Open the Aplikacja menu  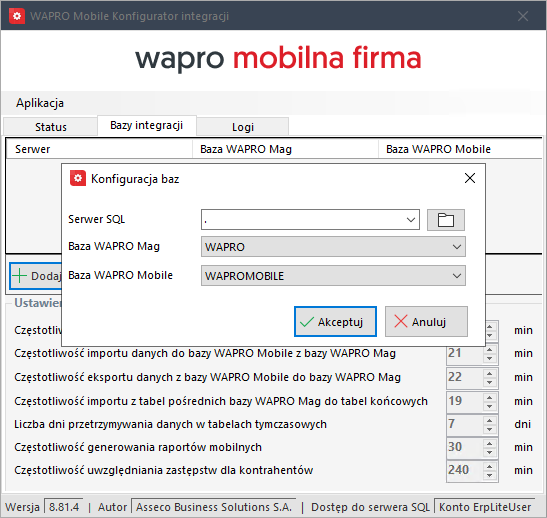[40, 103]
